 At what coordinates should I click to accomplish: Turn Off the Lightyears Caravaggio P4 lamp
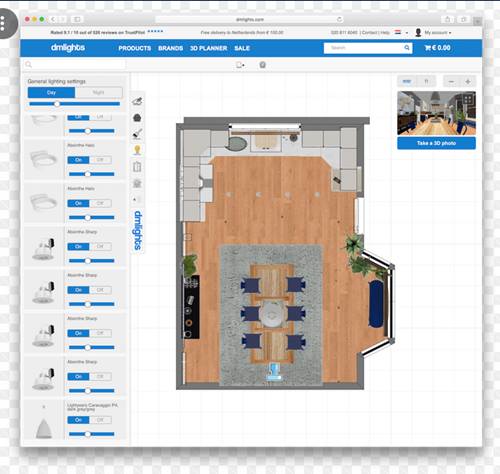[100, 420]
